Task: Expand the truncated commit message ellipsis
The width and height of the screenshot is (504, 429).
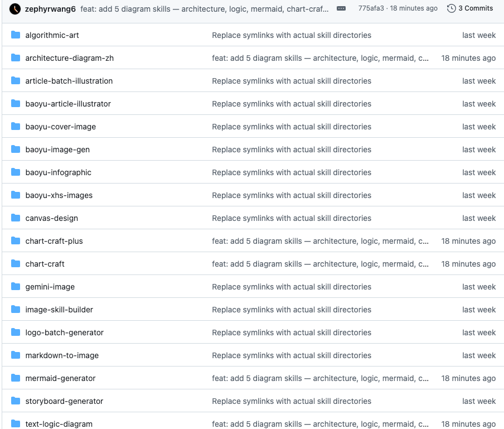Action: point(341,9)
